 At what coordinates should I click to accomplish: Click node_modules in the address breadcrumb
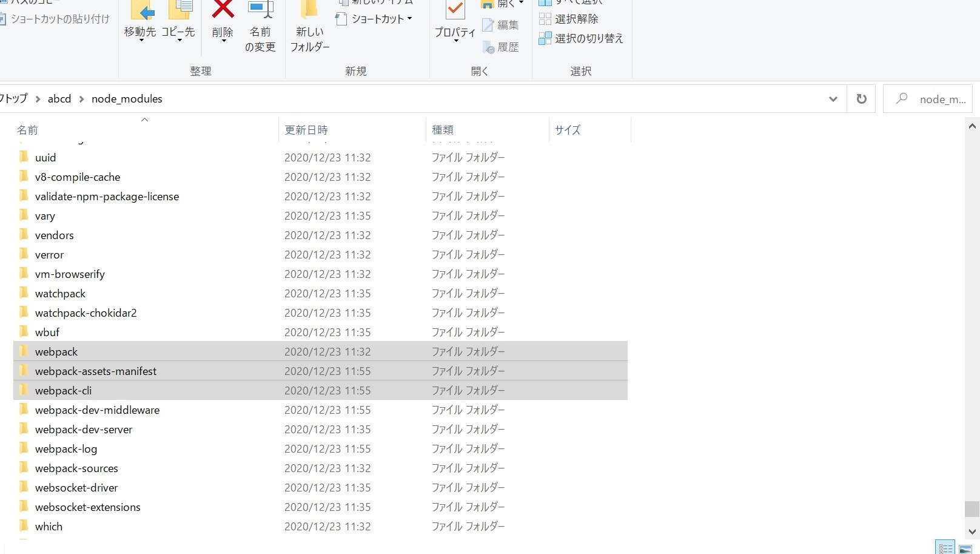pyautogui.click(x=127, y=99)
